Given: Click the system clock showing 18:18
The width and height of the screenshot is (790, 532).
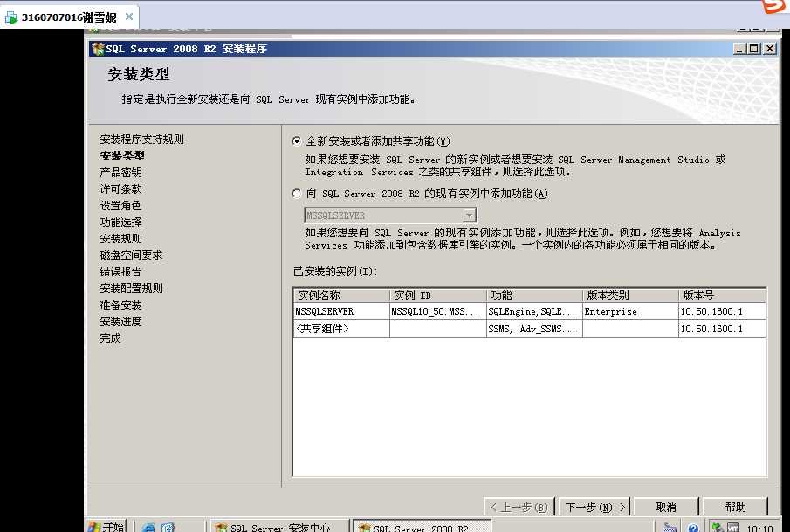Looking at the screenshot, I should tap(759, 529).
